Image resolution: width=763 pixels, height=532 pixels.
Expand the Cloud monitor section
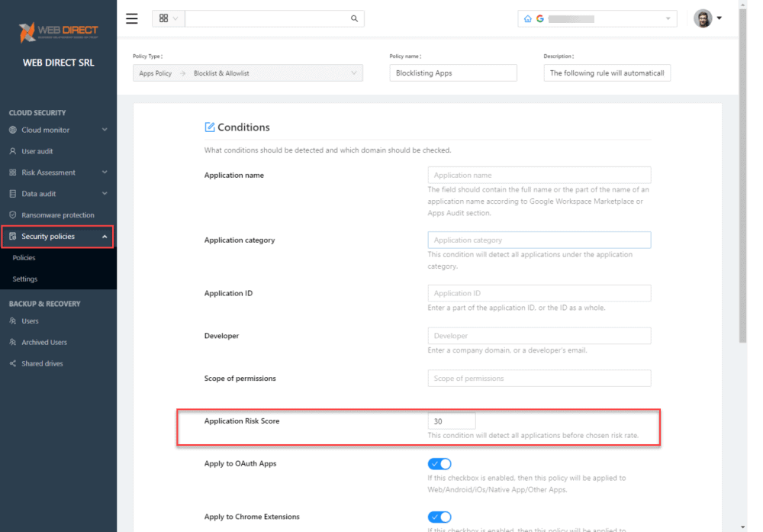105,130
